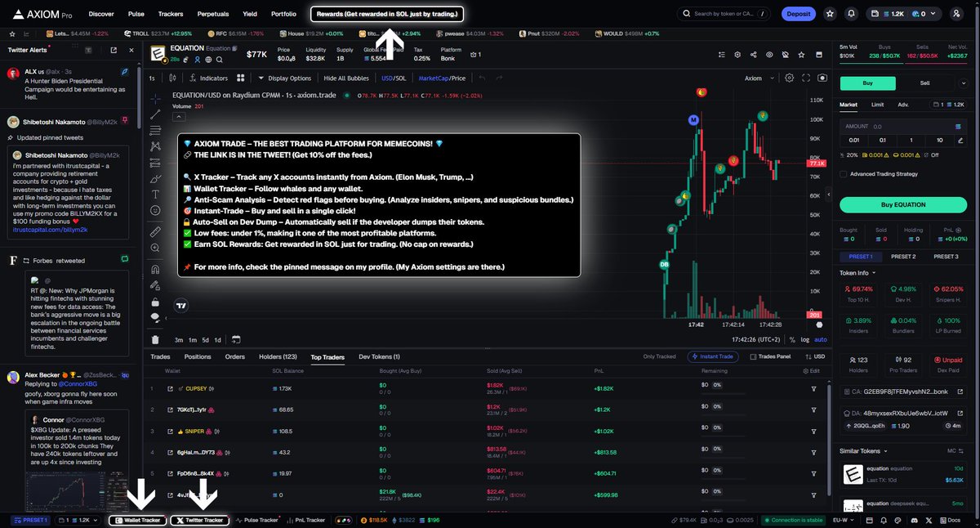Open the watchlist star icon in top bar
The image size is (980, 528).
831,14
